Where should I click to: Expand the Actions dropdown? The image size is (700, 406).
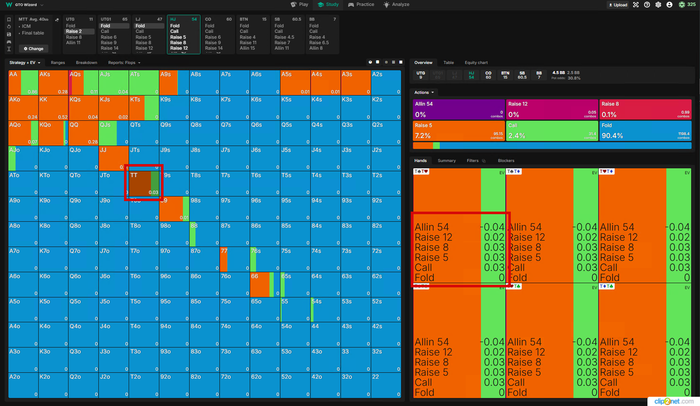[425, 91]
